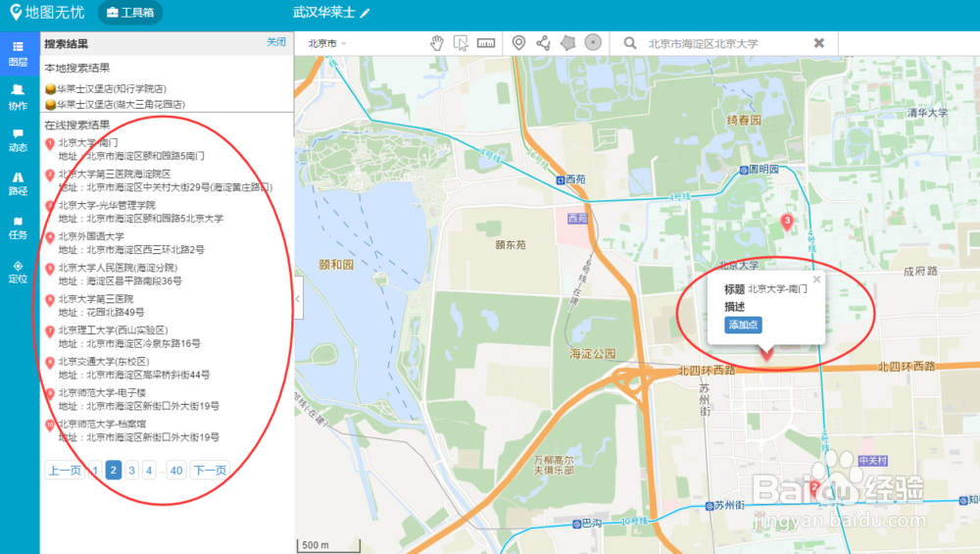Select result 北京大学人民医院(海淀分院)
Screen dimensions: 980x554
[118, 268]
